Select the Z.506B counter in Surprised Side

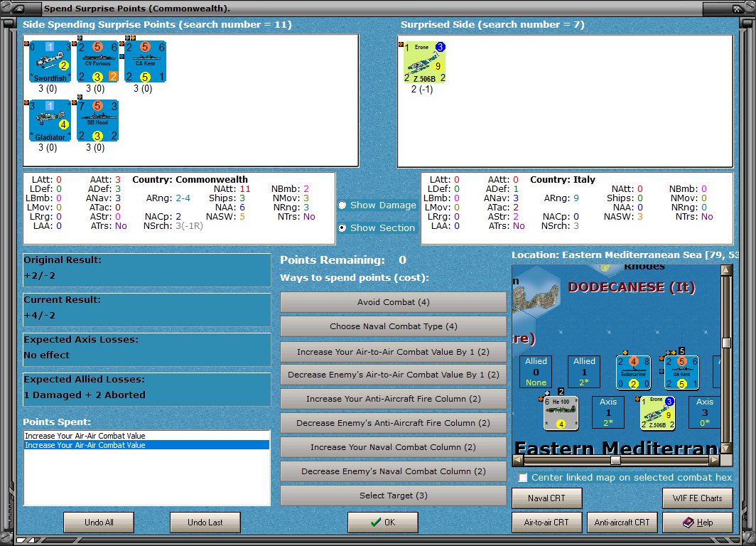[x=424, y=63]
